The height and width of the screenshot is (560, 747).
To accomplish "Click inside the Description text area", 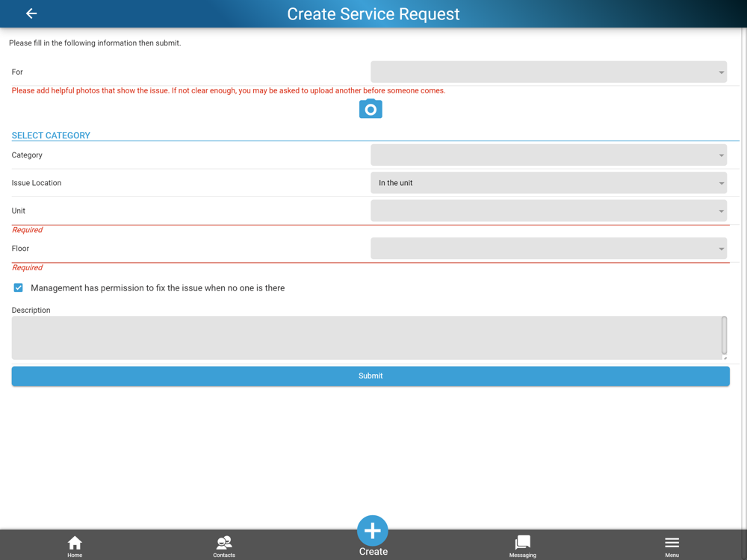I will click(x=366, y=337).
